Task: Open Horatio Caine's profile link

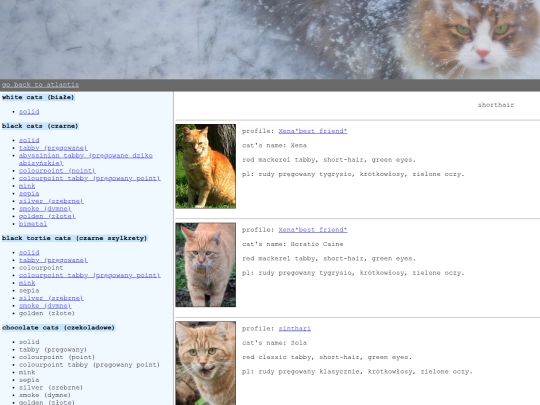Action: (x=313, y=230)
